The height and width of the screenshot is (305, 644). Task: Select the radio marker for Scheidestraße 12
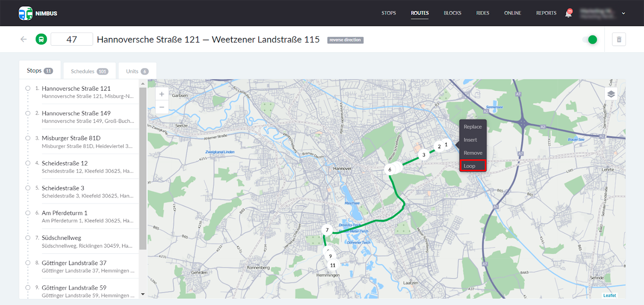[x=28, y=163]
